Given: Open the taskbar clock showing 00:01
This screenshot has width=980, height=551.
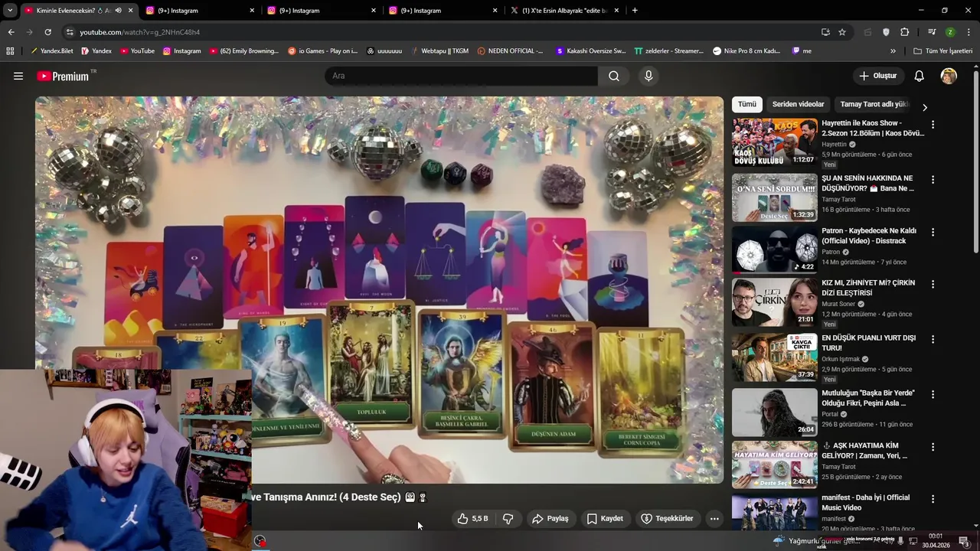Looking at the screenshot, I should click(936, 540).
